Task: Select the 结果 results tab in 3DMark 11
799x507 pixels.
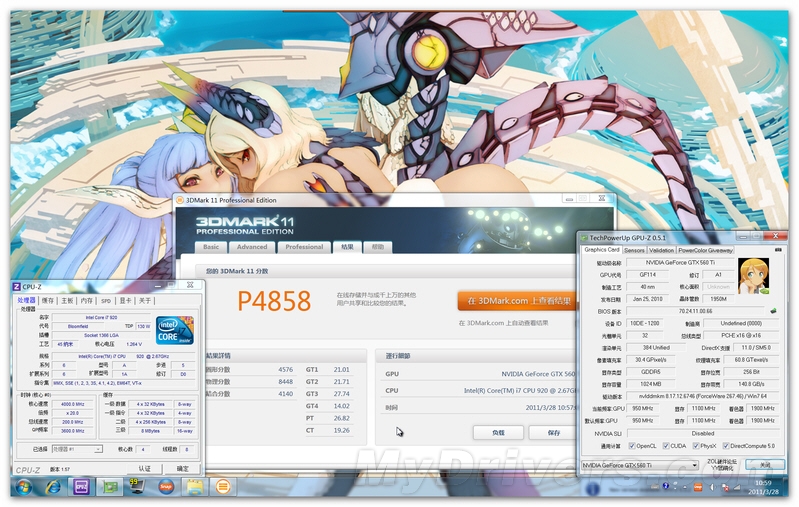Action: pos(347,247)
